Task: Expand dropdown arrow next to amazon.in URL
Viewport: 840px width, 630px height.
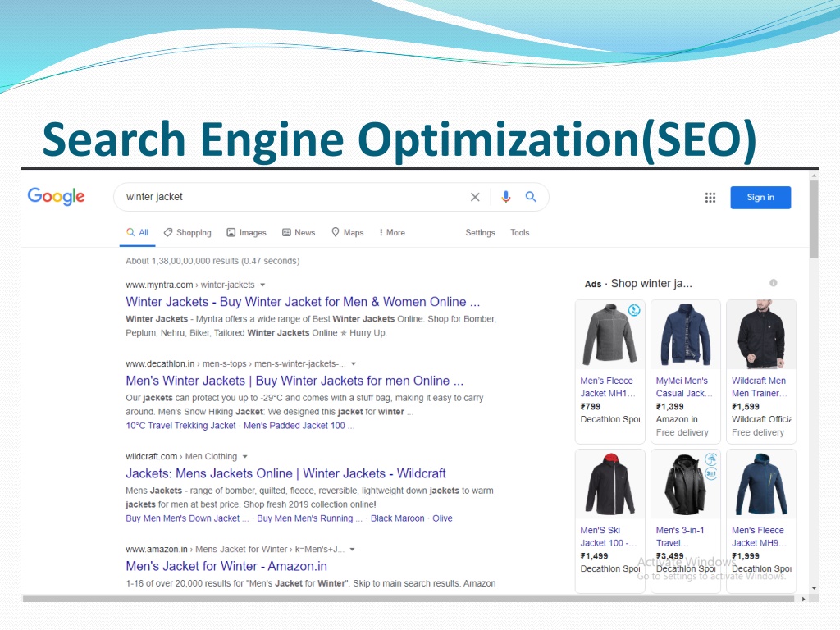Action: tap(352, 550)
